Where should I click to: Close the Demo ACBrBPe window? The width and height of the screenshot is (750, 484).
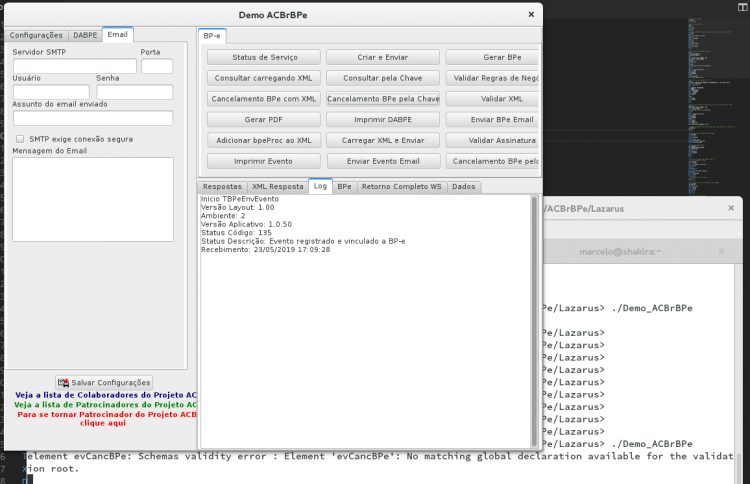pos(531,14)
